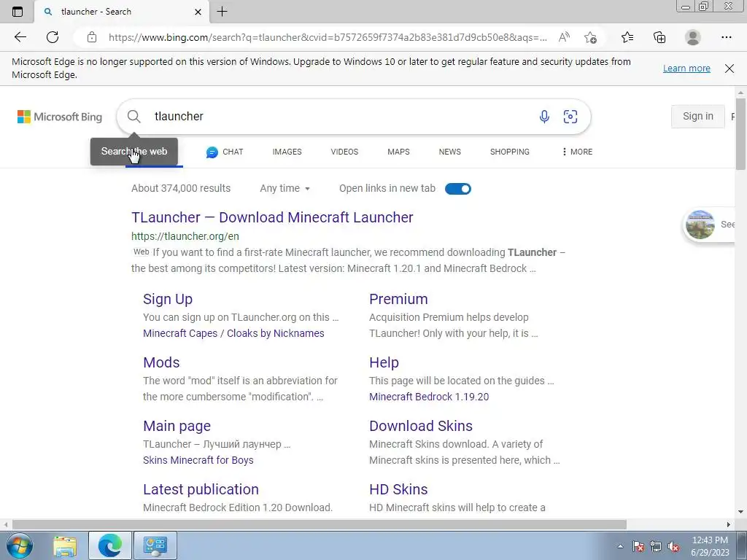Open Edge Settings and more menu
This screenshot has height=560, width=747.
[726, 37]
